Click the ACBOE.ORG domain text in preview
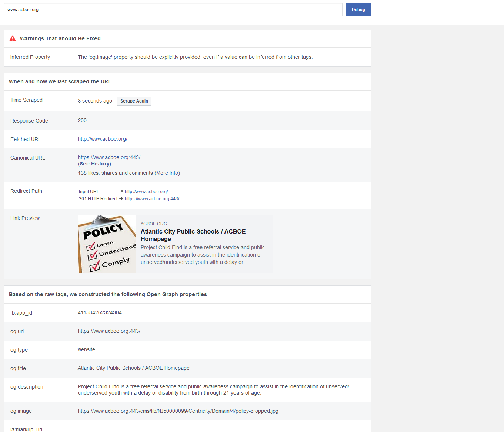Screen dimensions: 504x432 [x=154, y=224]
